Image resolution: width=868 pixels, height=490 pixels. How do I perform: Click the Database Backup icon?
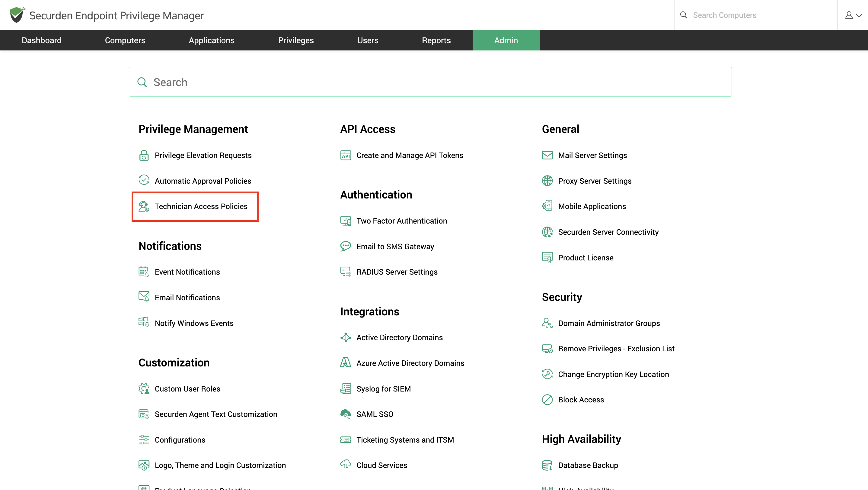tap(547, 465)
